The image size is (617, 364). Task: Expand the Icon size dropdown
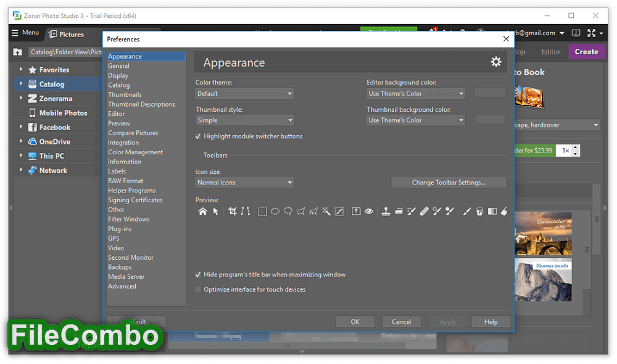pyautogui.click(x=244, y=183)
